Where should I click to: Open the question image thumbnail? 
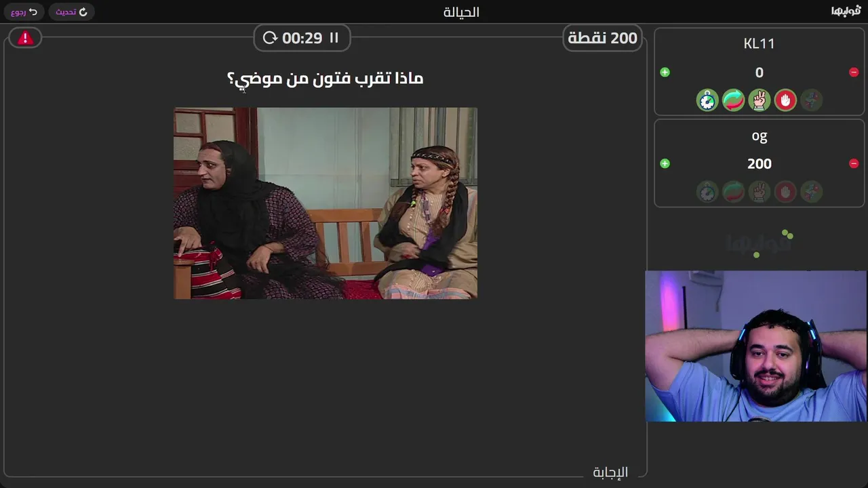pos(325,203)
